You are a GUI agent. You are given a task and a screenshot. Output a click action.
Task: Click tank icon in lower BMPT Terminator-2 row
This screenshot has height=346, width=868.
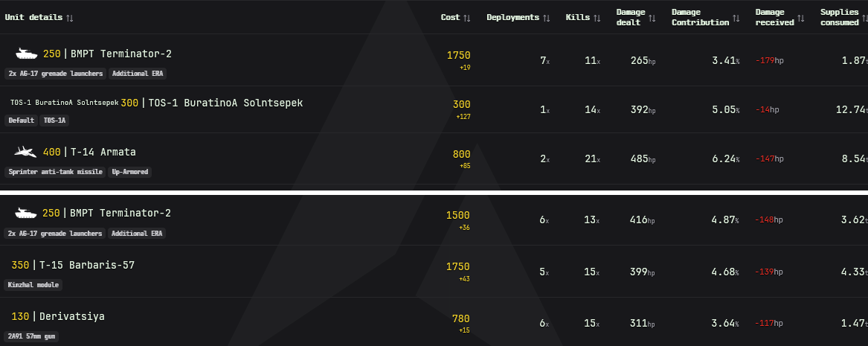(x=25, y=213)
